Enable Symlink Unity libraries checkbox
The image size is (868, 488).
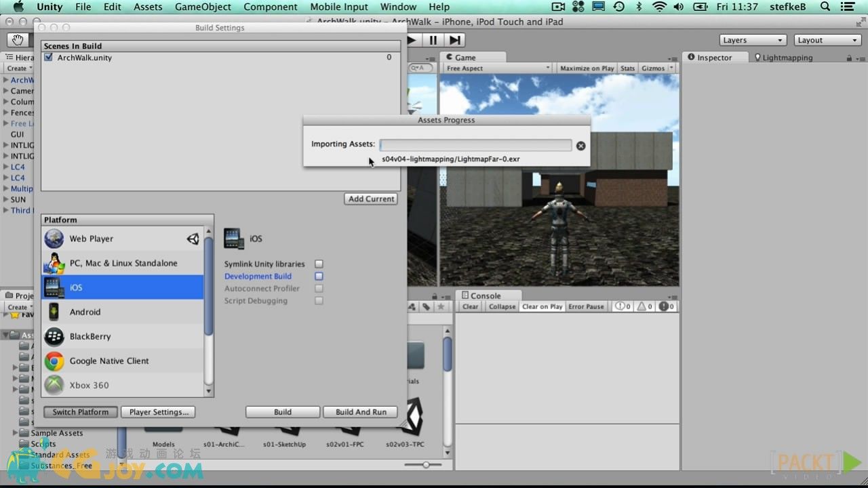pyautogui.click(x=319, y=264)
